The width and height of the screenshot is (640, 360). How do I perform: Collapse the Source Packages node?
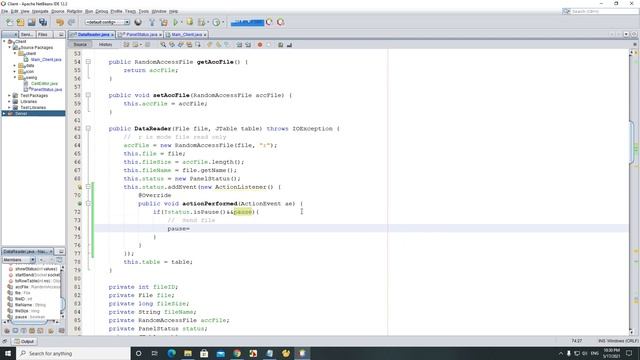[10, 47]
